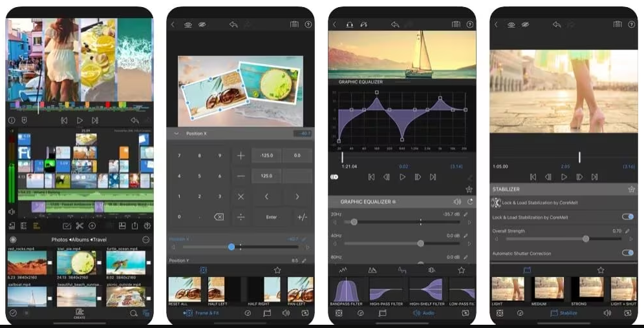
Task: Adjust the 20Hz band slider handle
Action: click(x=354, y=222)
